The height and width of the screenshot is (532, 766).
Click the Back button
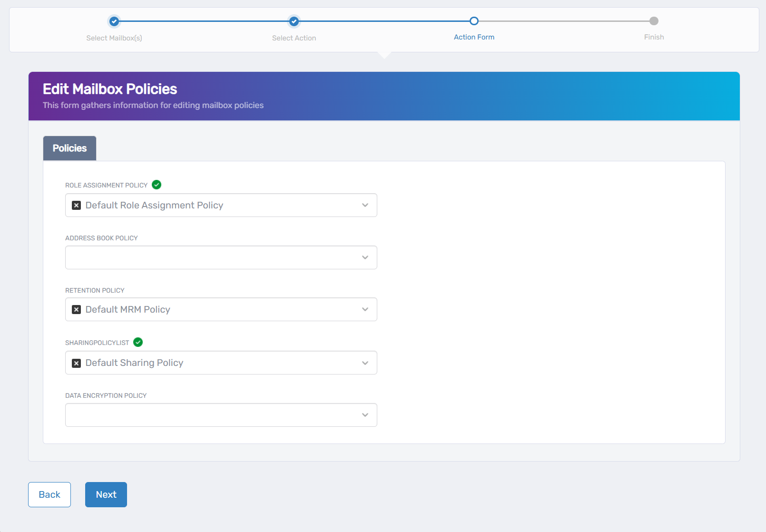49,494
